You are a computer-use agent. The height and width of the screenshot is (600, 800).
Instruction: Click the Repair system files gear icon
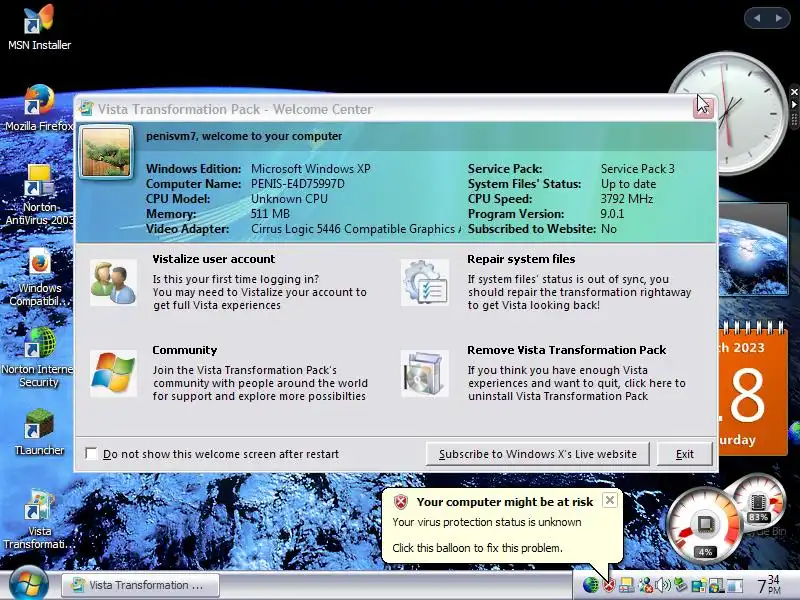(x=424, y=283)
